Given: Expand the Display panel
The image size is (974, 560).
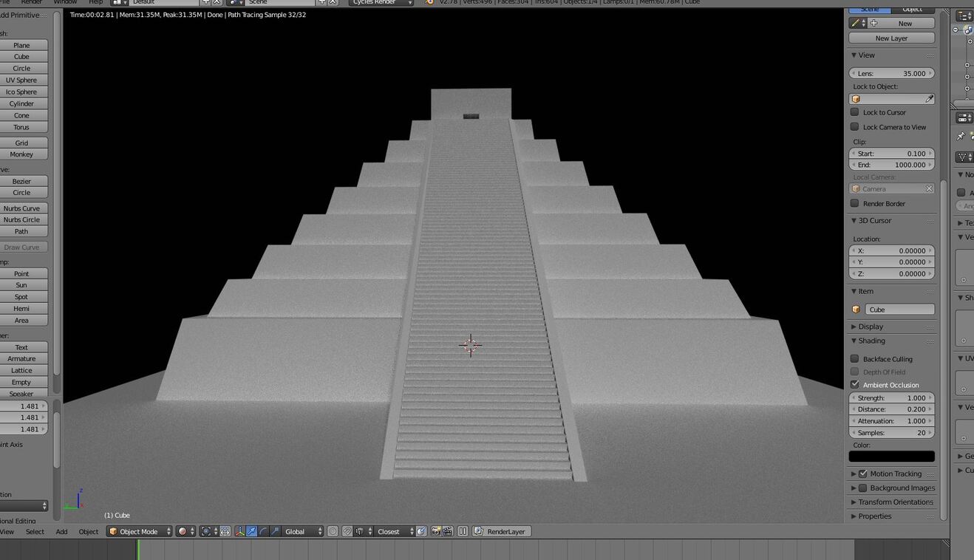Looking at the screenshot, I should [871, 327].
